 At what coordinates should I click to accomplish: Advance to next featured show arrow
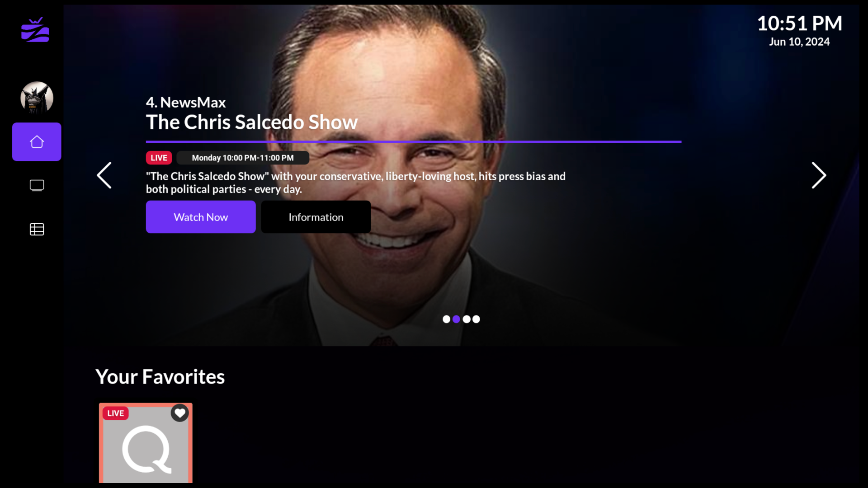[x=819, y=175]
